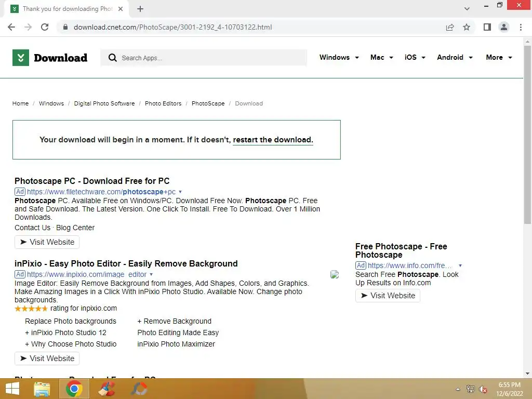The width and height of the screenshot is (532, 399).
Task: Share this page via share icon
Action: (450, 27)
